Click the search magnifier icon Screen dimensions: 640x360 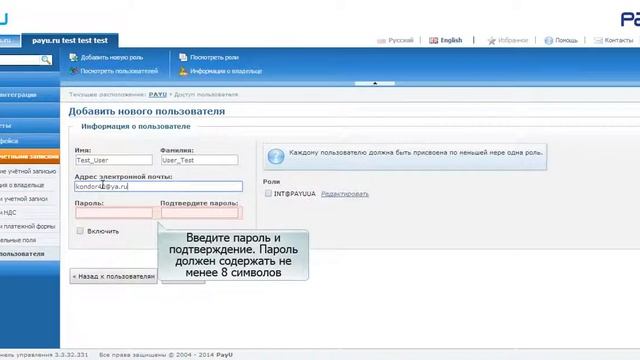coord(46,60)
